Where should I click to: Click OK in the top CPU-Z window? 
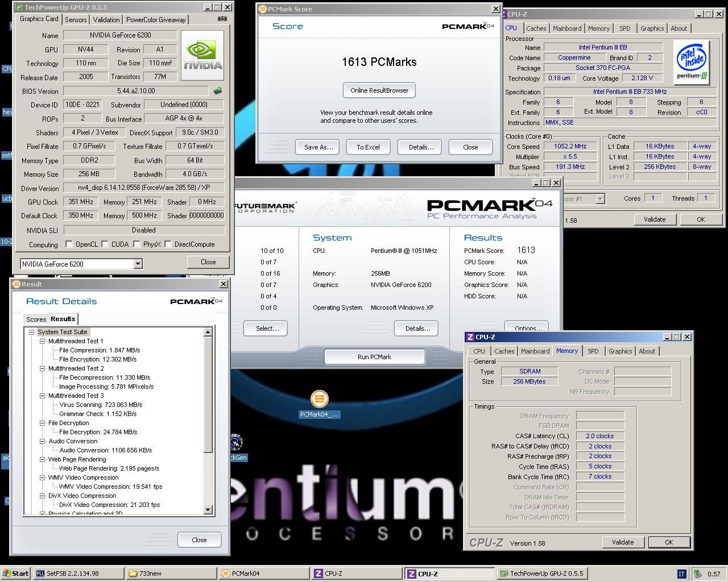(700, 219)
